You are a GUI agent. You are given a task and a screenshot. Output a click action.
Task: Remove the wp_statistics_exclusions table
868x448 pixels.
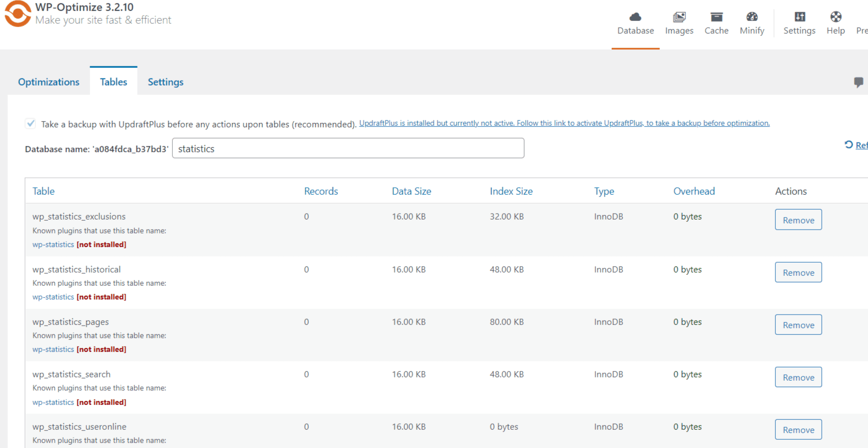tap(798, 220)
